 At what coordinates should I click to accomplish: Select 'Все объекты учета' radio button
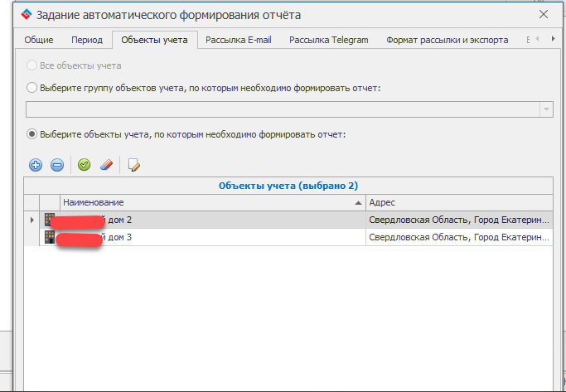[32, 65]
